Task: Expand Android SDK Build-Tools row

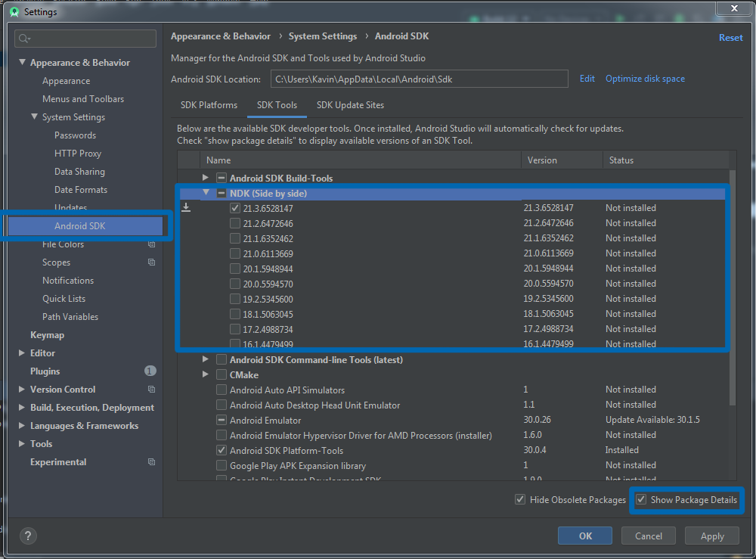Action: (206, 178)
